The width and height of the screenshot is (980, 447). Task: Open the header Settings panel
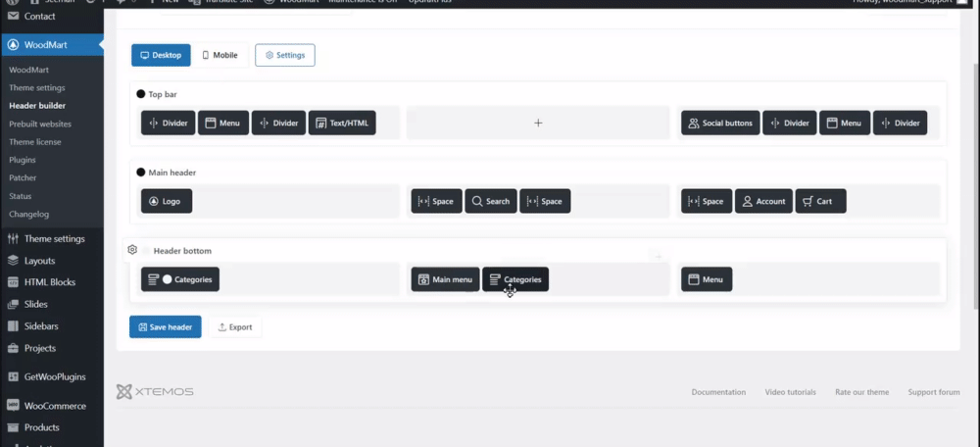click(x=285, y=55)
